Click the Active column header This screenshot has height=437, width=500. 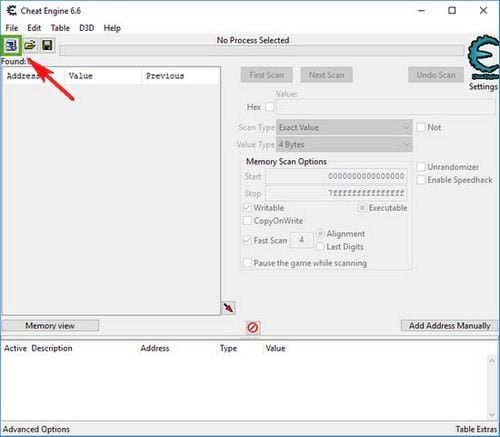click(16, 348)
